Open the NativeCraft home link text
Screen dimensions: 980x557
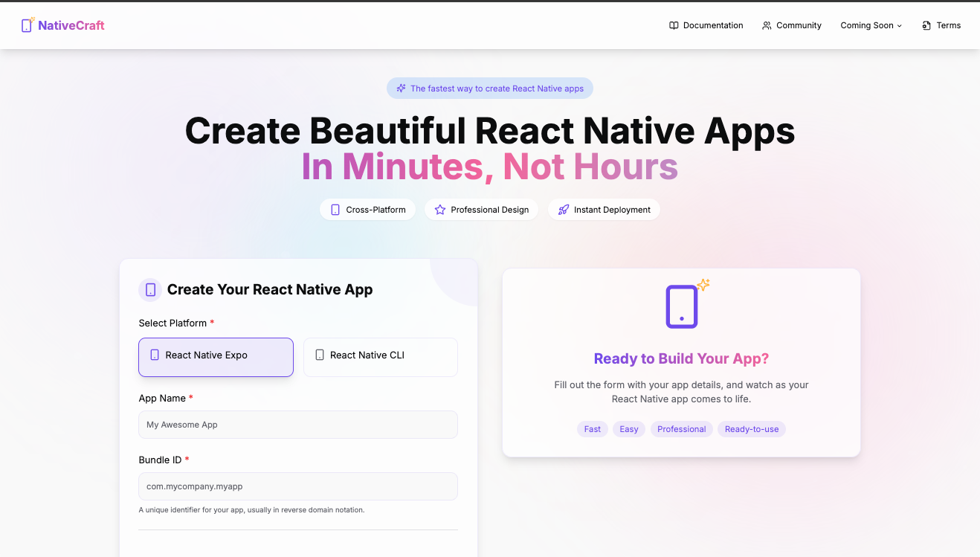pos(71,25)
